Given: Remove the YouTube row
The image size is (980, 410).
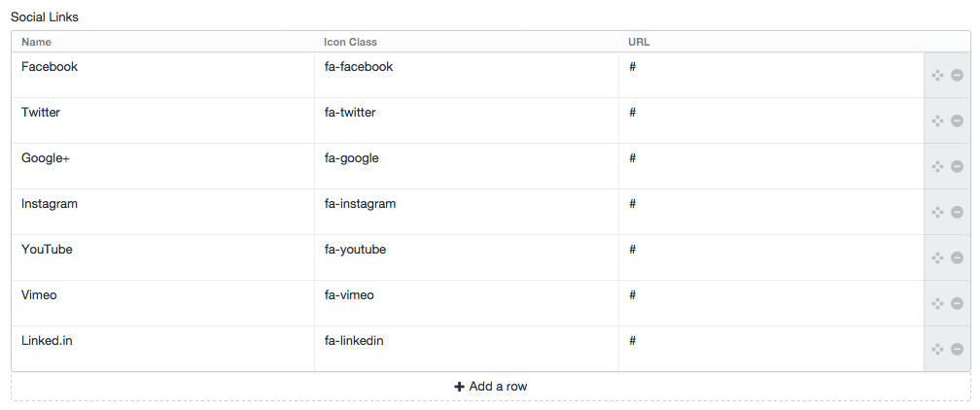Looking at the screenshot, I should tap(957, 257).
